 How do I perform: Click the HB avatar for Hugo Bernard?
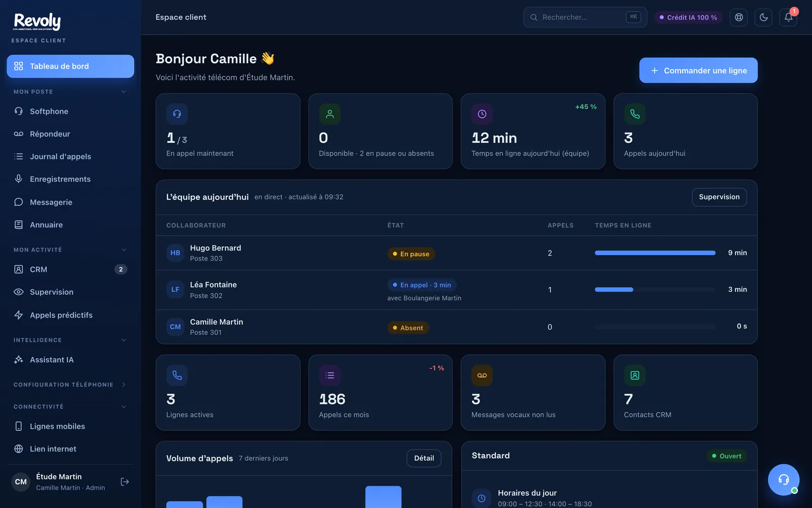point(175,253)
